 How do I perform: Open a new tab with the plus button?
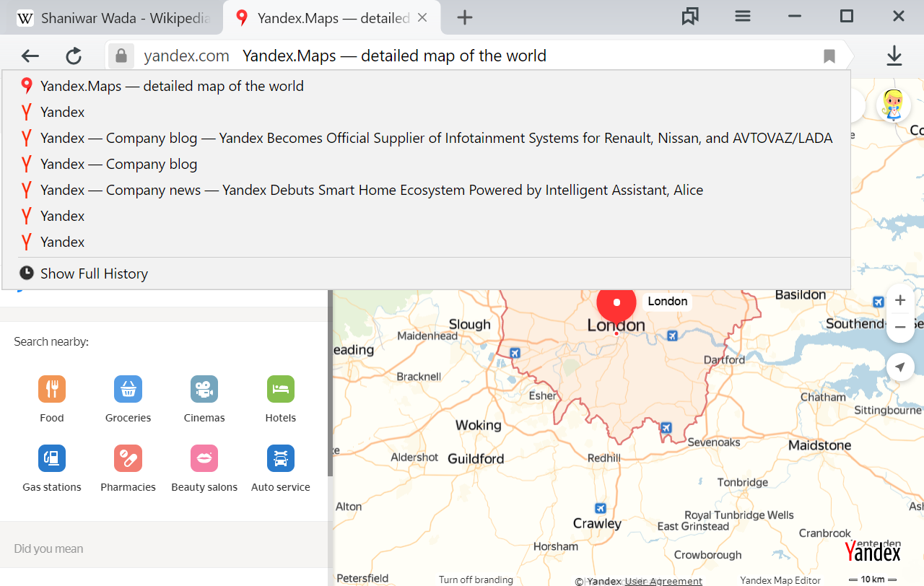pos(465,18)
